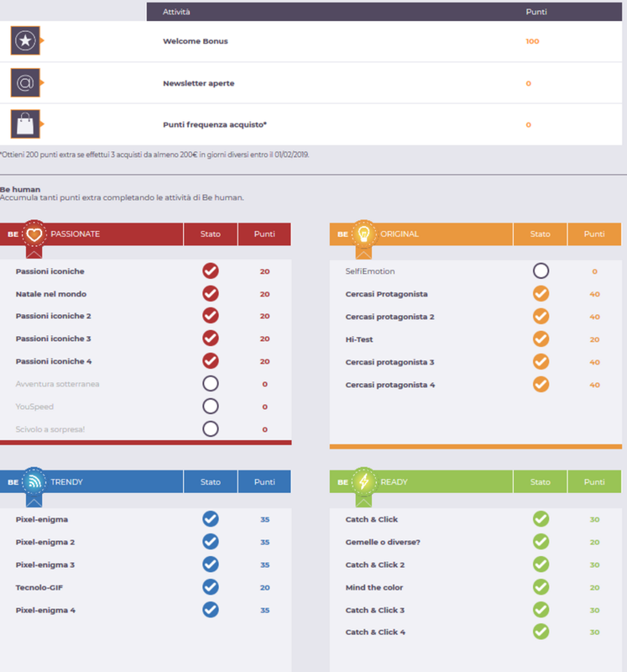Click empty status circle for Scivolo a sorpresa!
This screenshot has width=627, height=672.
pos(211,429)
